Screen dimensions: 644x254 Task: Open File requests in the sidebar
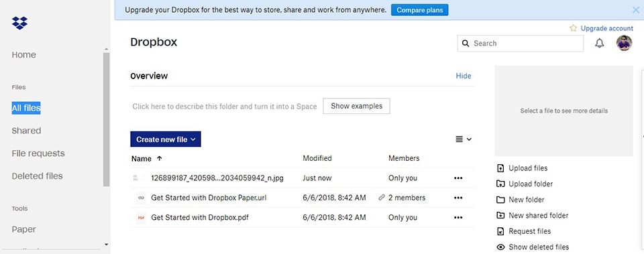point(38,153)
